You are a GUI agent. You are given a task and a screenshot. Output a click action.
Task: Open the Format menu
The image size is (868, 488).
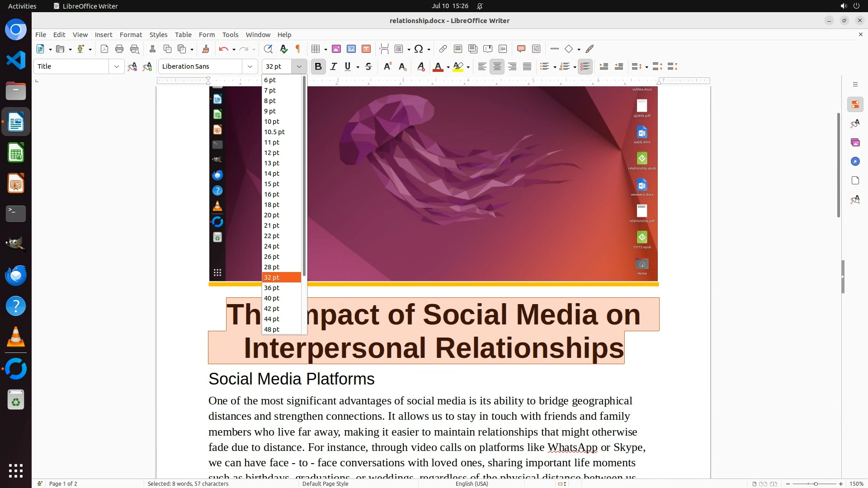131,35
